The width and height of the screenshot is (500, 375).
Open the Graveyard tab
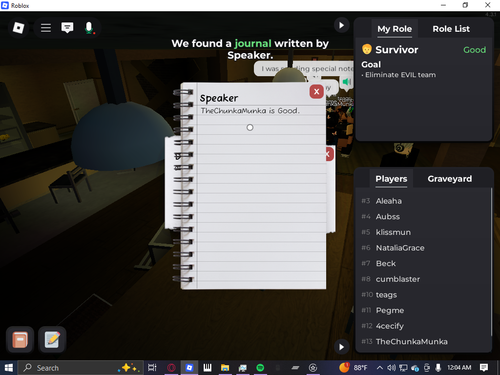click(x=450, y=179)
